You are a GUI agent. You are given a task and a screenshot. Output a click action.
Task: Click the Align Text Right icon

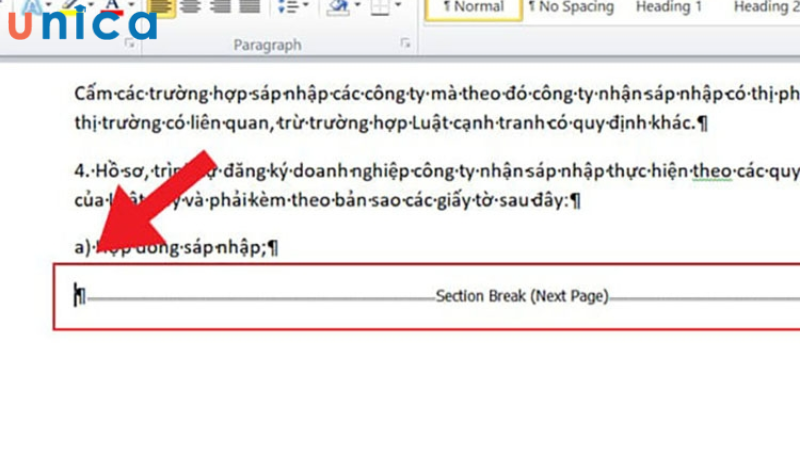(219, 7)
